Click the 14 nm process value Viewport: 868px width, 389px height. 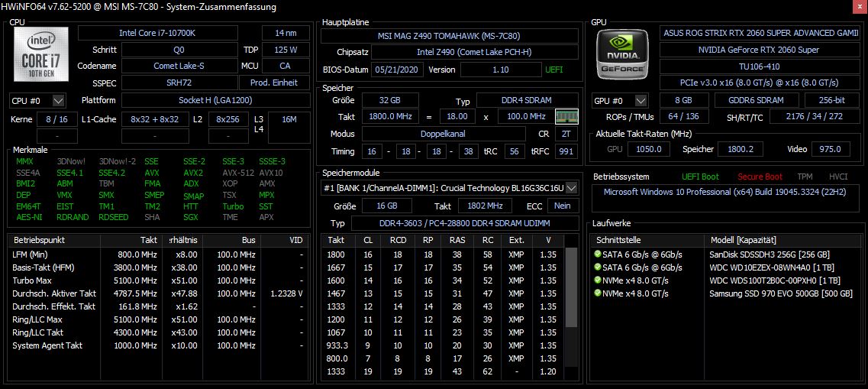(286, 34)
